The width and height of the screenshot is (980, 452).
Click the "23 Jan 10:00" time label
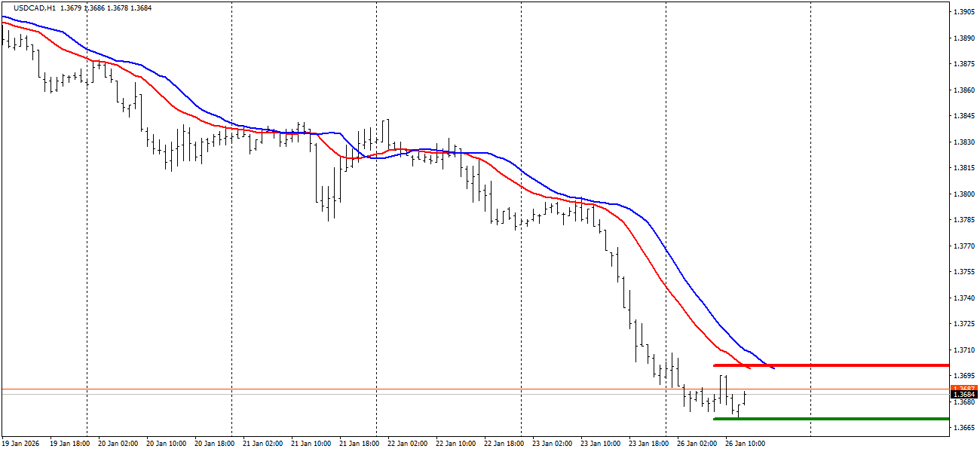pos(600,444)
